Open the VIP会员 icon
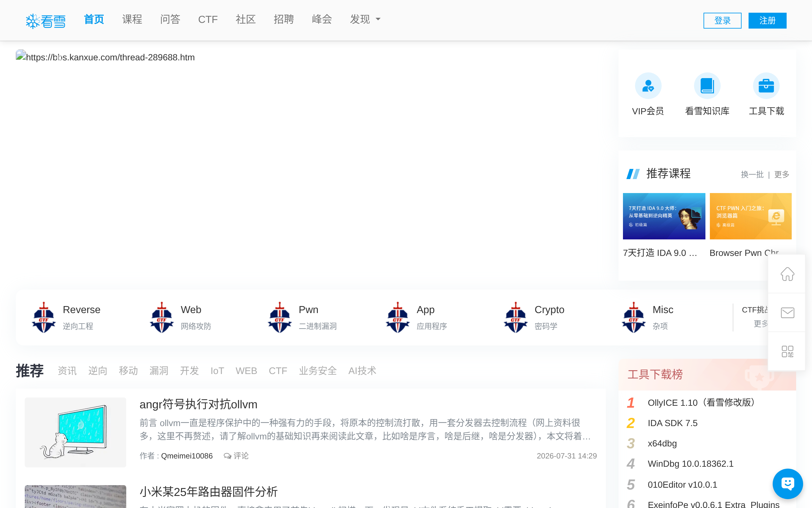 648,86
